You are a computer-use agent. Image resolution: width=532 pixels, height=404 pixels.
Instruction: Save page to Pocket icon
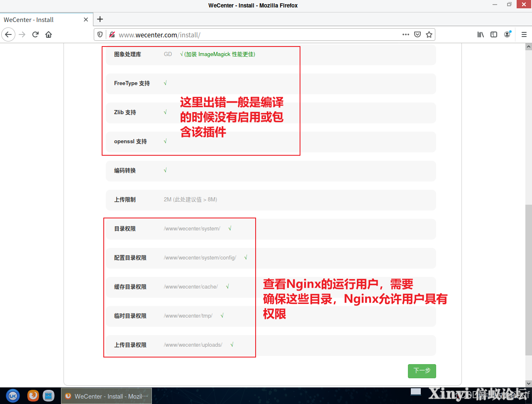[417, 34]
